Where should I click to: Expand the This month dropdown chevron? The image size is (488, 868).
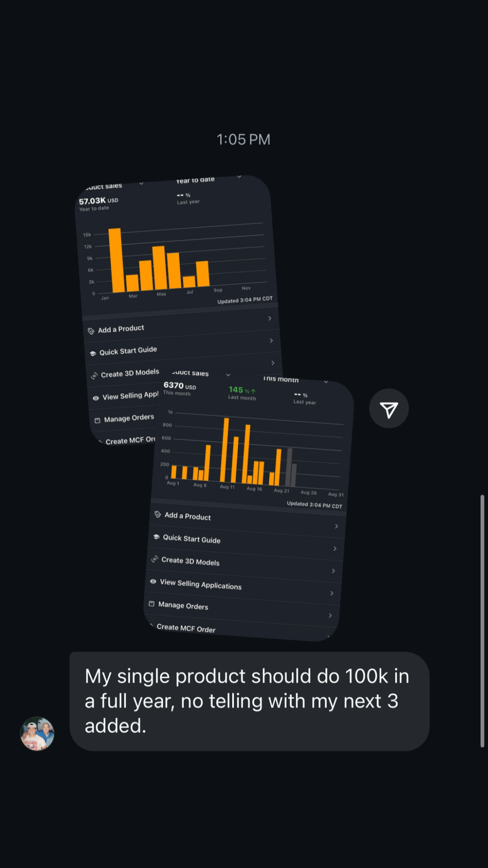(326, 382)
